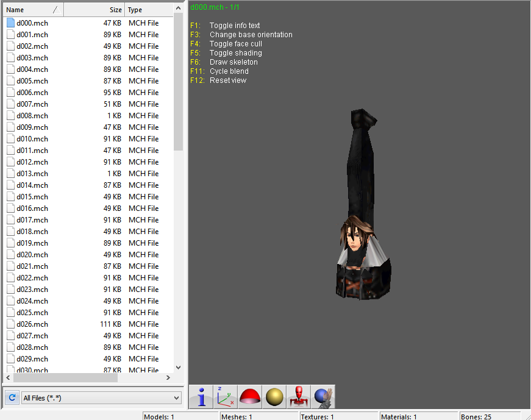The width and height of the screenshot is (531, 420).
Task: Change base orientation via XYZ axes icon
Action: point(226,397)
